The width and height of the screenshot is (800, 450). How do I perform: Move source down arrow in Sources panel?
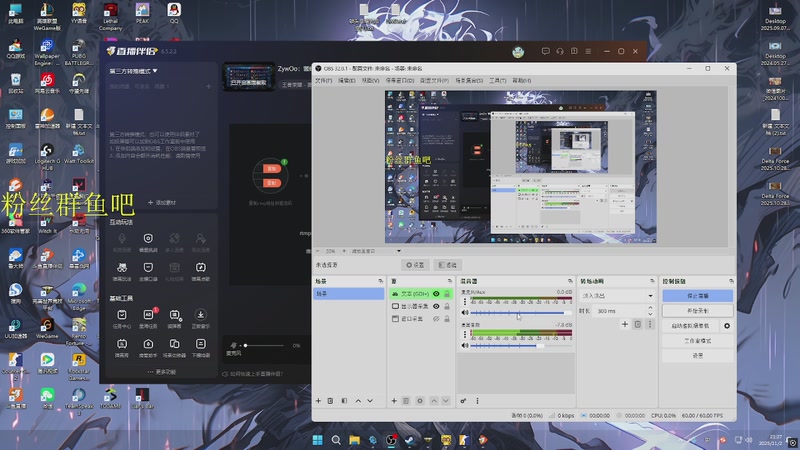coord(445,401)
